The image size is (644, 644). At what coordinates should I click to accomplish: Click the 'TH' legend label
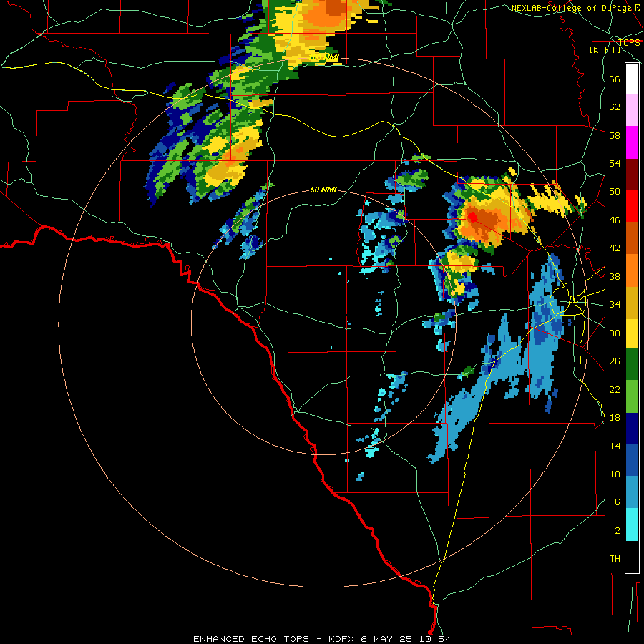pyautogui.click(x=615, y=559)
